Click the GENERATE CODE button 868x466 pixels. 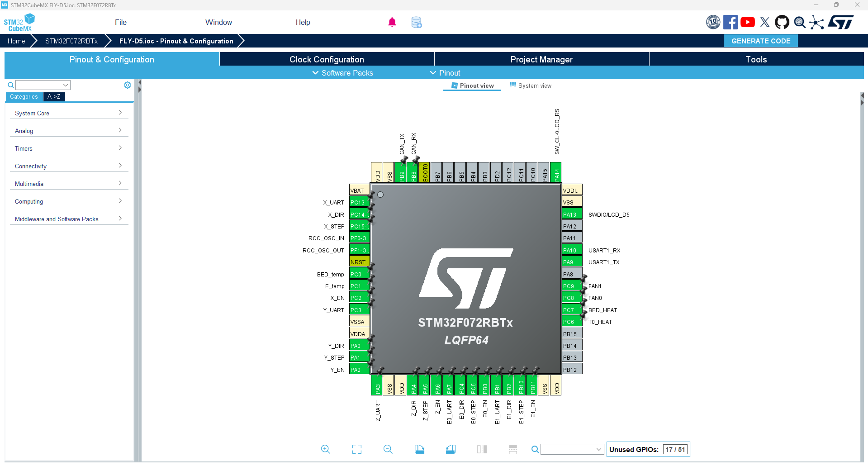[x=761, y=41]
